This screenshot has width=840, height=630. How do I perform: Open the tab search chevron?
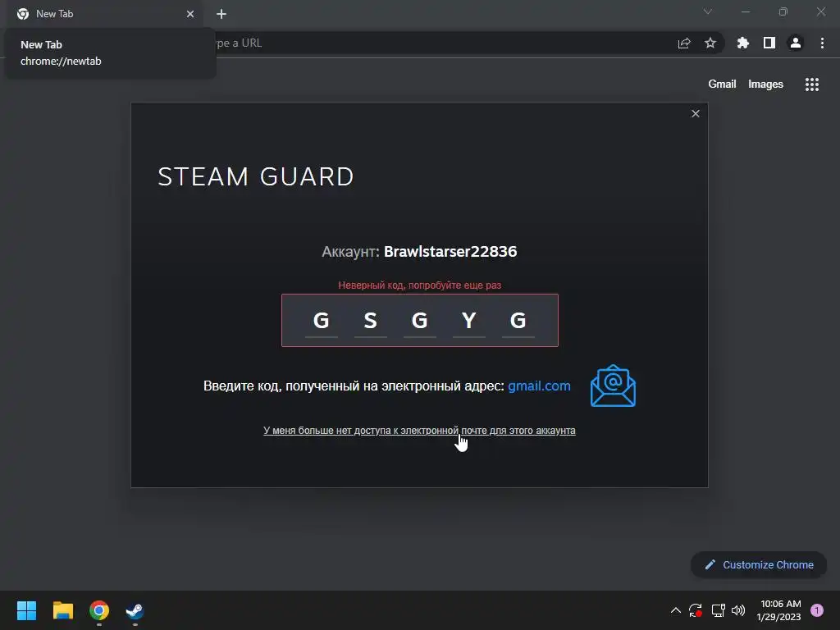(708, 11)
